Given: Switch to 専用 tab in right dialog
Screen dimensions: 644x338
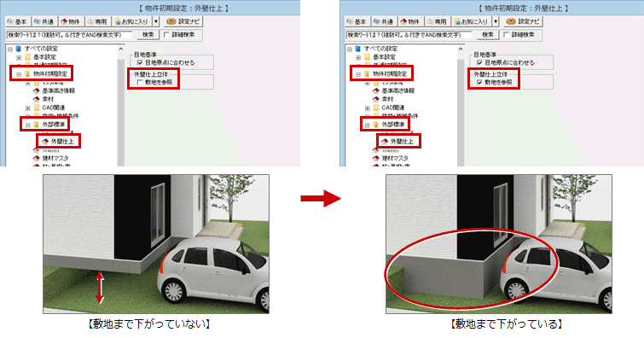Looking at the screenshot, I should click(437, 21).
